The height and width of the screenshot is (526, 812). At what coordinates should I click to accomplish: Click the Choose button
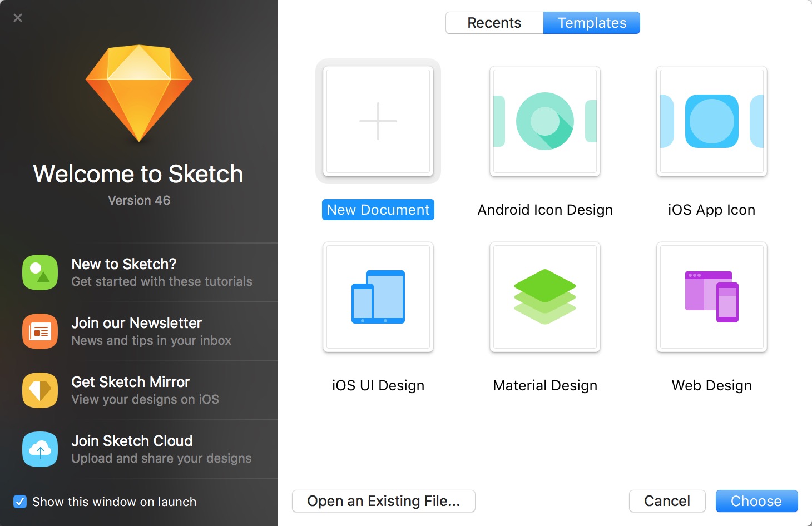756,501
